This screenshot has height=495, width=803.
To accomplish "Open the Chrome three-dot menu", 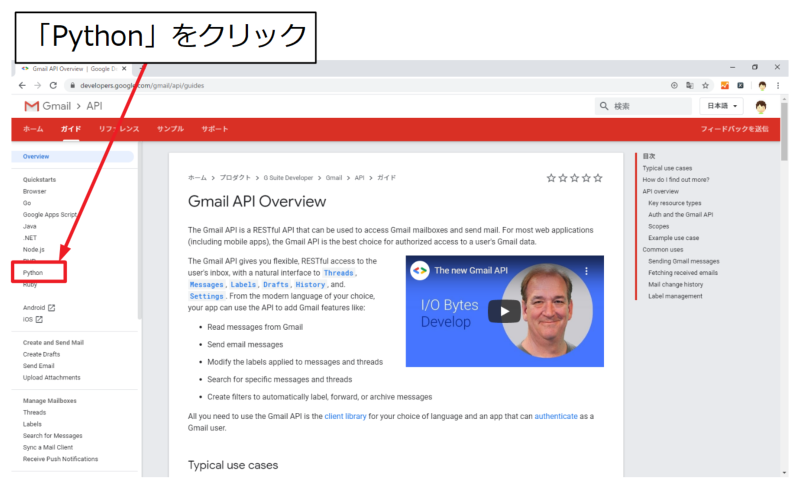I will 777,86.
